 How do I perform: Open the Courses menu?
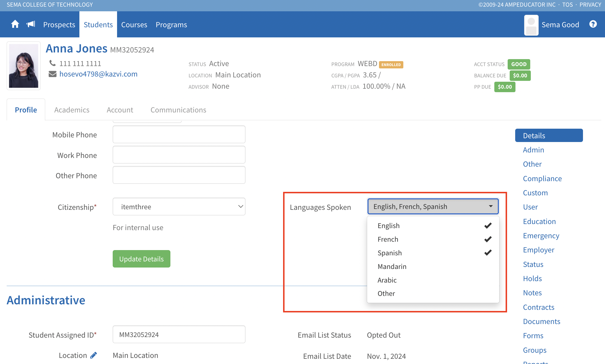click(134, 25)
